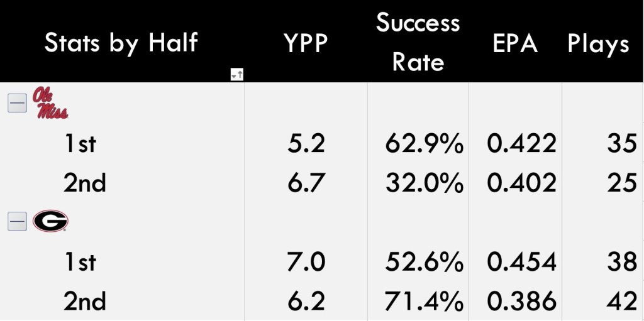Select the 1st half row under Ole Miss

79,144
